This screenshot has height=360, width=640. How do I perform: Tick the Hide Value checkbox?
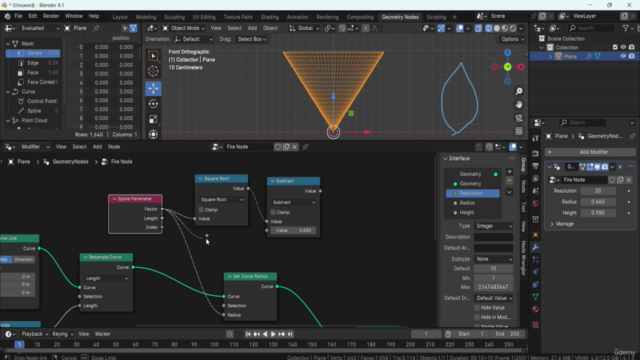coord(477,308)
